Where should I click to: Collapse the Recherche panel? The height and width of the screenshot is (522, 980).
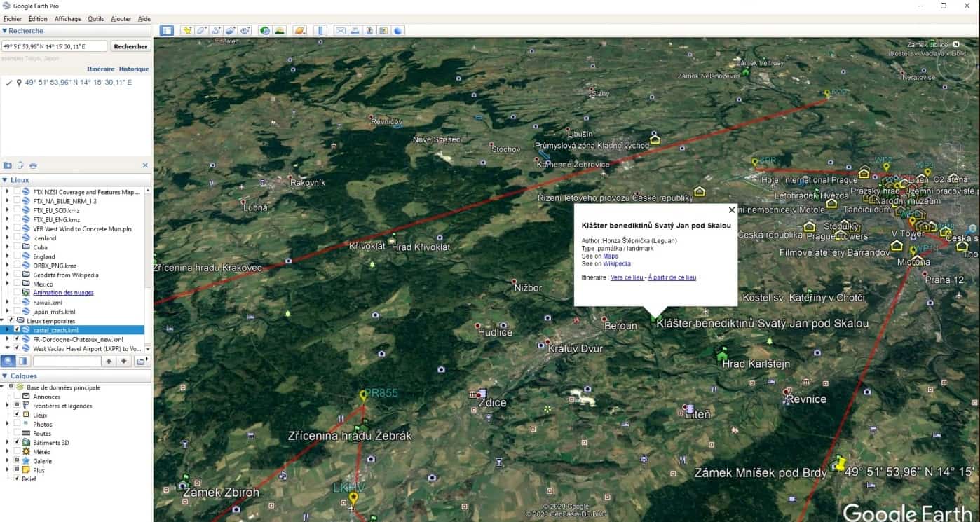coord(5,31)
